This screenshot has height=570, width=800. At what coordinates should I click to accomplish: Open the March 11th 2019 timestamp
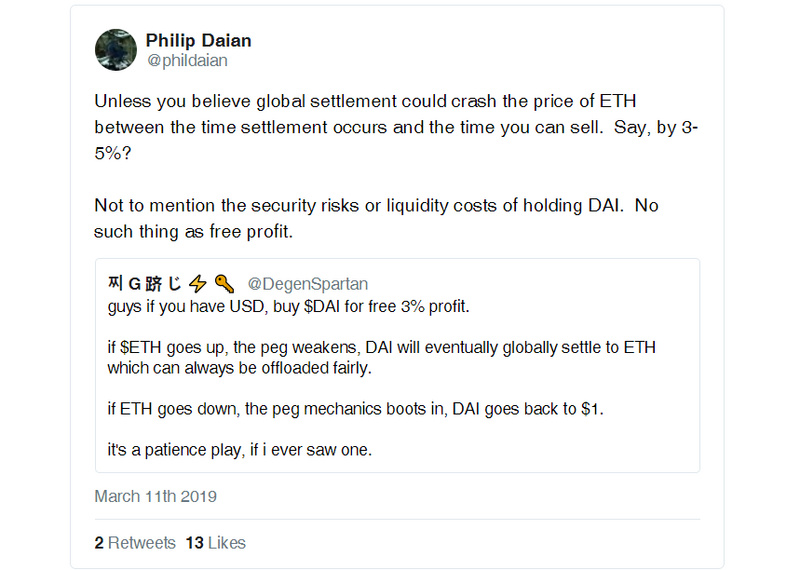[156, 496]
